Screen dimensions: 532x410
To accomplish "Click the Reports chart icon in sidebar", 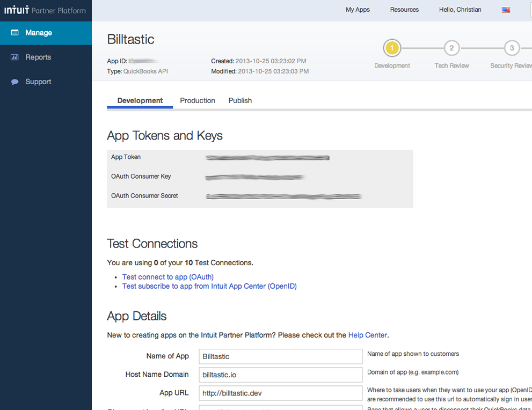I will tap(14, 57).
